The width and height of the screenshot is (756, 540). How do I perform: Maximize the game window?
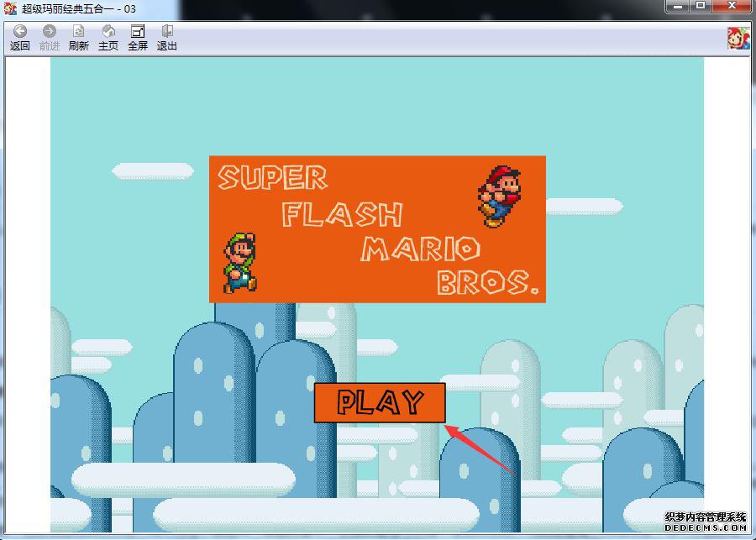point(701,6)
